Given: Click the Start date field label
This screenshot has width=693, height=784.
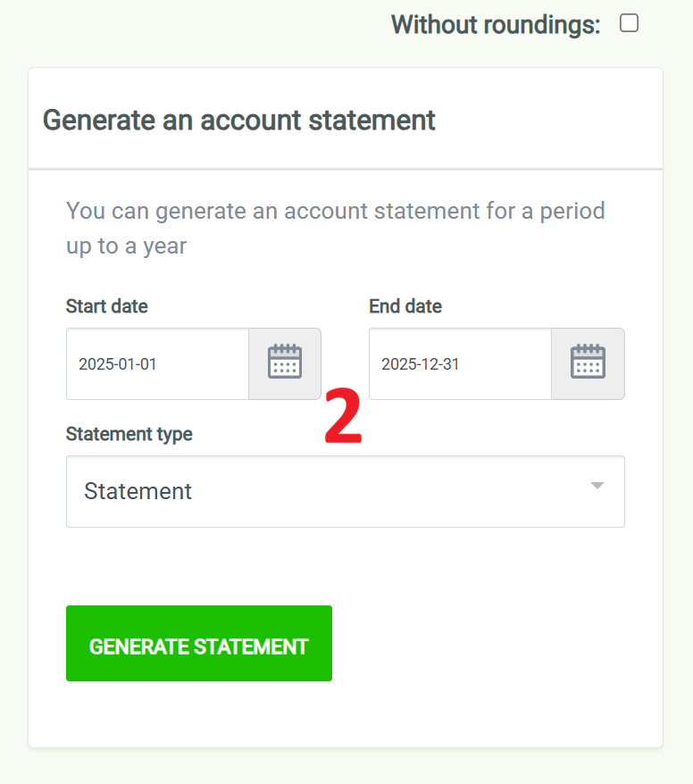Looking at the screenshot, I should click(x=107, y=306).
